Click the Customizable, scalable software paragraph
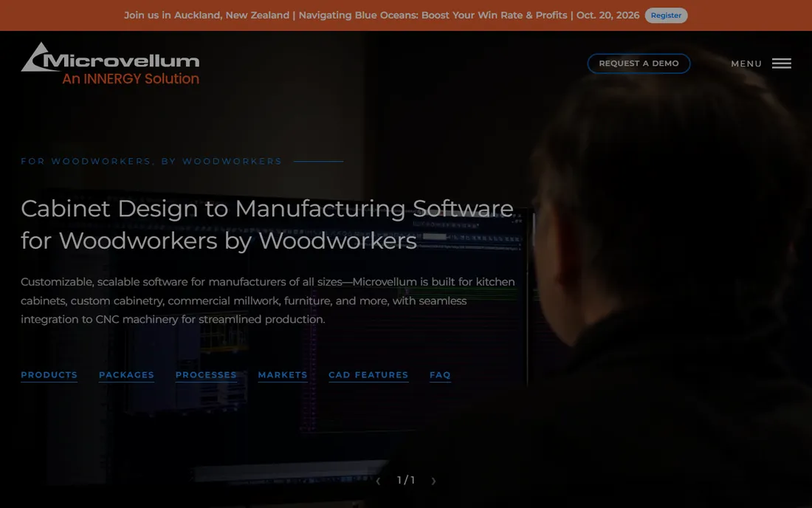Viewport: 812px width, 508px height. point(268,301)
